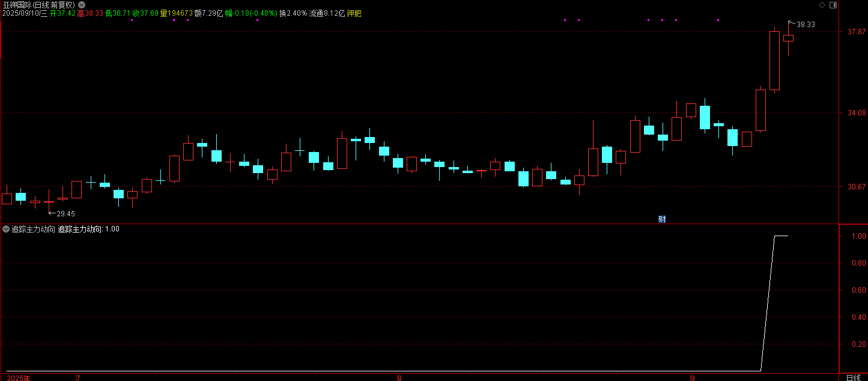Click the 2025/09/10/三 date in header
The image size is (868, 381).
coord(25,13)
